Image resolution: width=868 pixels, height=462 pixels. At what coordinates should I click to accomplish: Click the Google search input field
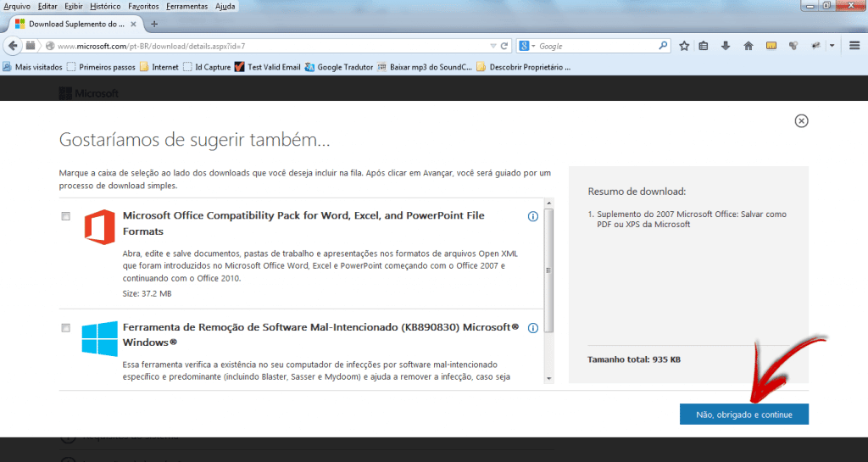[x=598, y=46]
